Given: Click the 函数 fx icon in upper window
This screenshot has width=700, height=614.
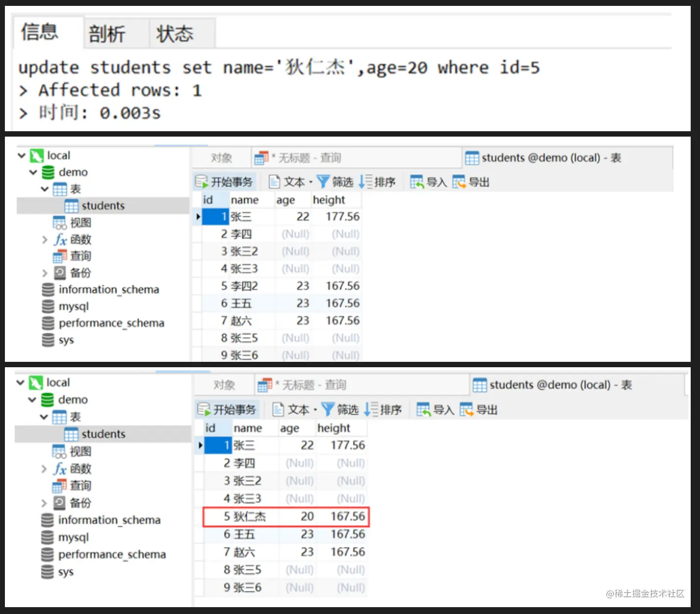Looking at the screenshot, I should pyautogui.click(x=60, y=239).
